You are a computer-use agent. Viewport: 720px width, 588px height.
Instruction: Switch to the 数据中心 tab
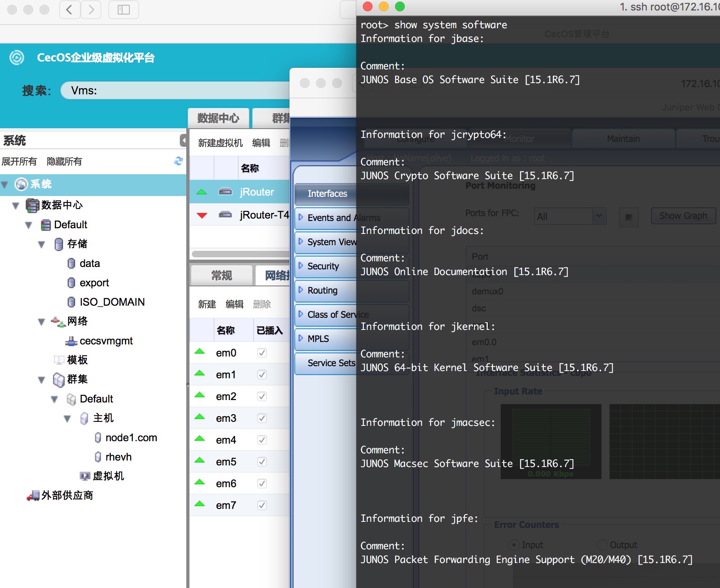coord(218,118)
